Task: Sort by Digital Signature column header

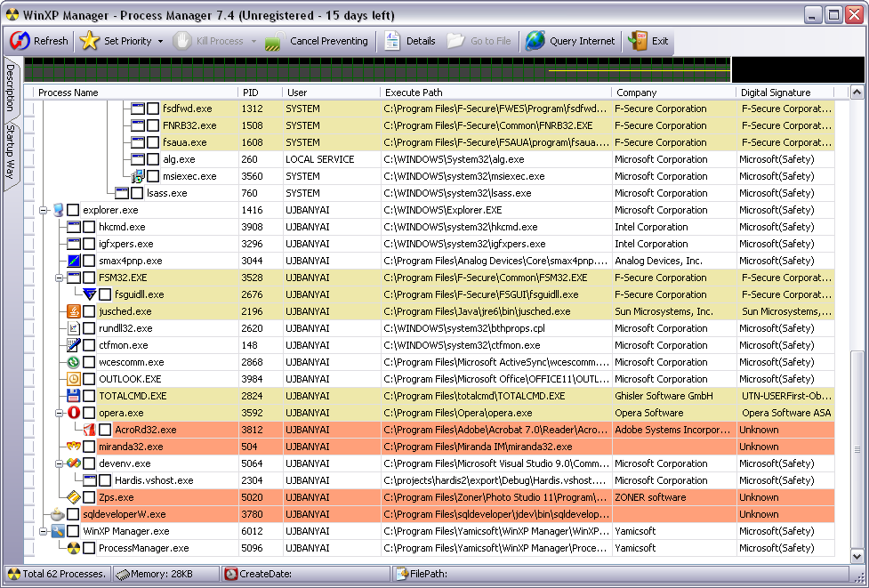Action: point(785,93)
